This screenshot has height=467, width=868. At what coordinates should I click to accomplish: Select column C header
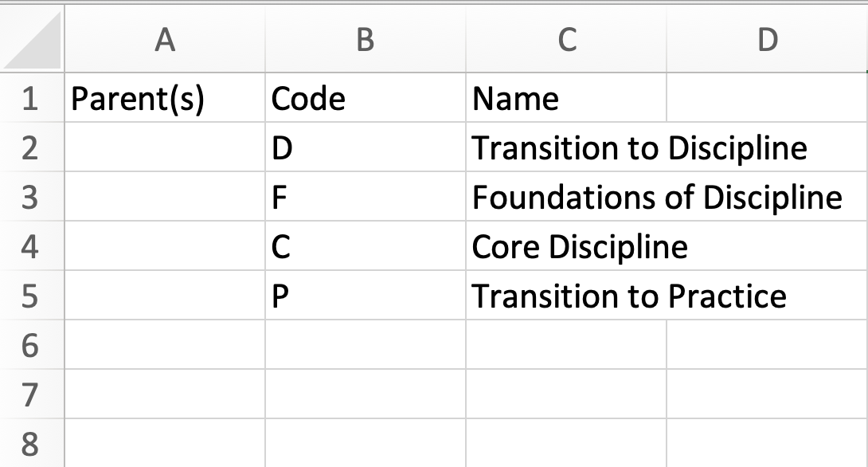pyautogui.click(x=566, y=40)
